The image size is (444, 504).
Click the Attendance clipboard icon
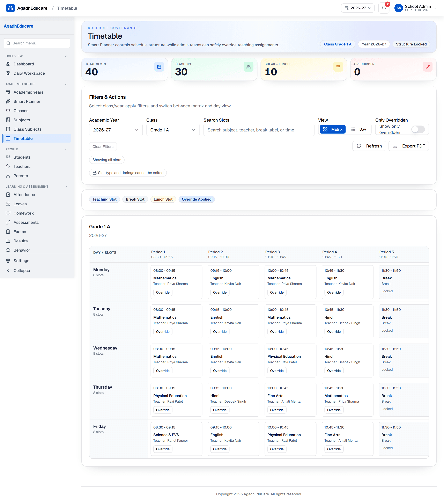pos(8,195)
